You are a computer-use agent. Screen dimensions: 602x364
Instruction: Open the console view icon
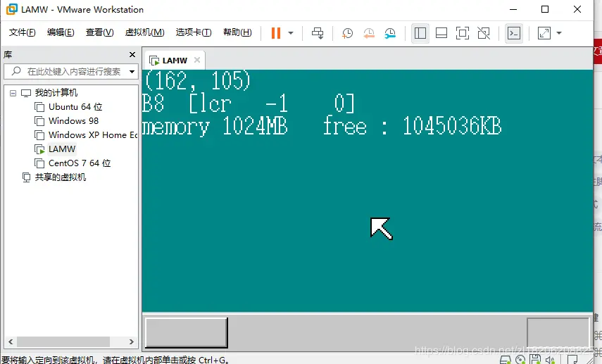514,33
